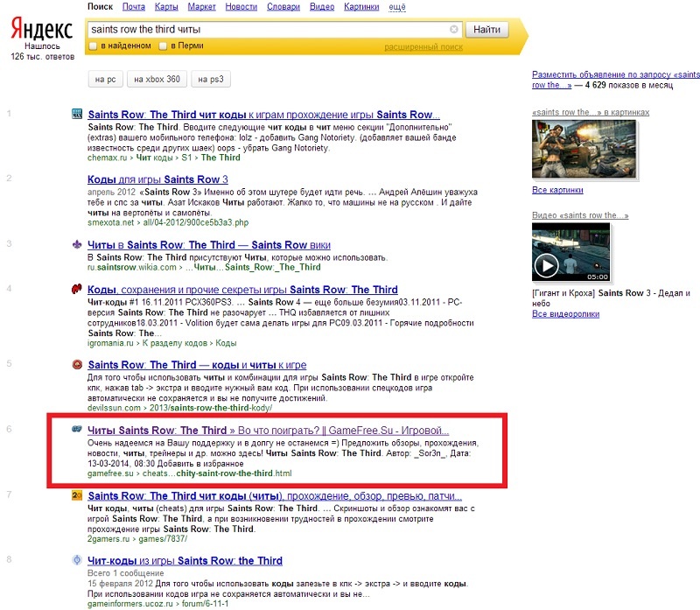Click the Найти search button
The height and width of the screenshot is (610, 700).
pyautogui.click(x=486, y=30)
